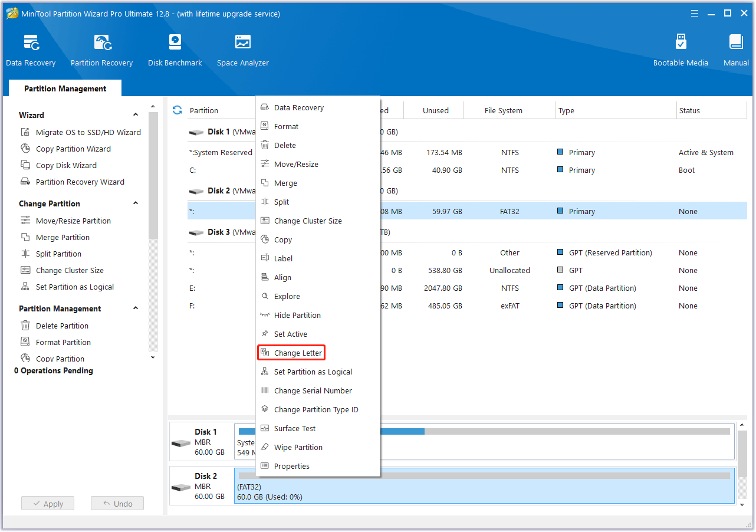Select the Disk 2 FAT32 partition block
Screen dimensions: 756x532
(x=485, y=487)
